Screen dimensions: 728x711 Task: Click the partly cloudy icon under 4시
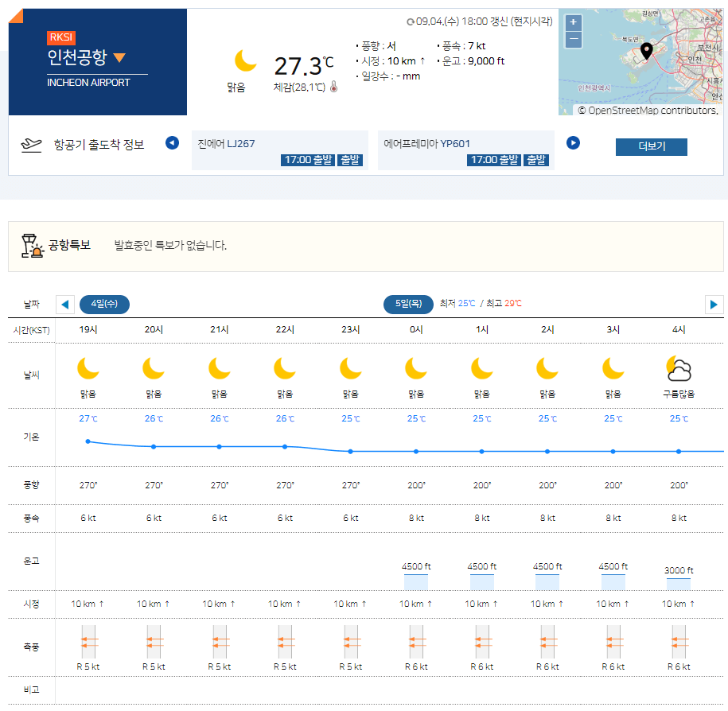pos(677,367)
